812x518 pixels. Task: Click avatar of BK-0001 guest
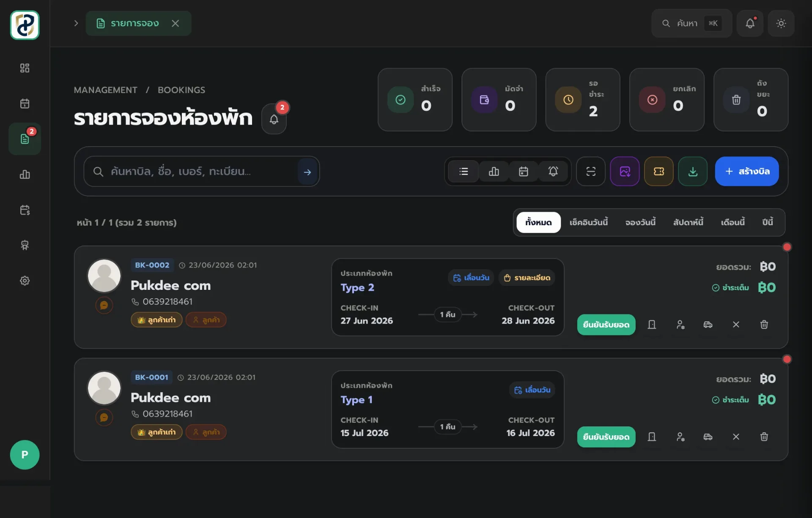pos(104,388)
